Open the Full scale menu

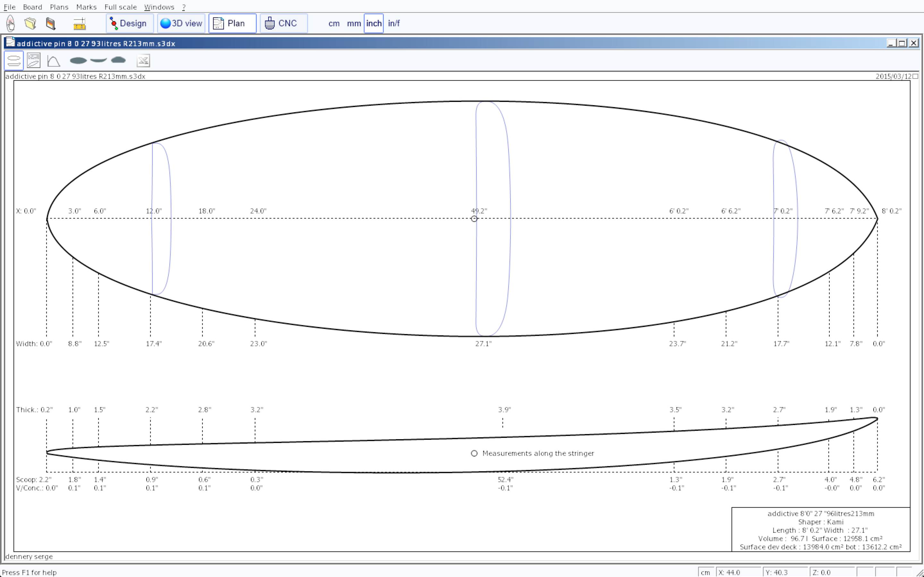120,7
